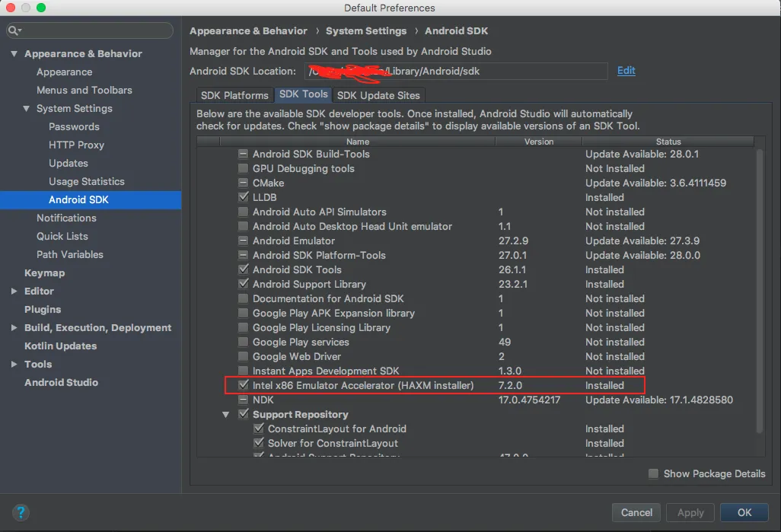Expand the Tools settings section
Viewport: 781px width, 532px height.
pyautogui.click(x=14, y=364)
